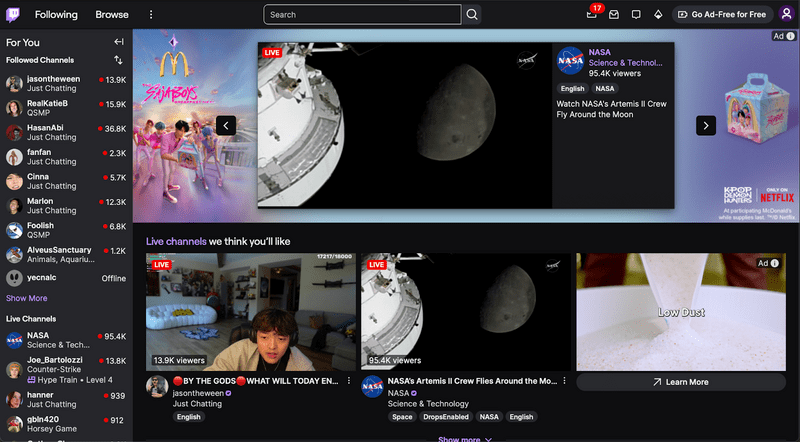The height and width of the screenshot is (442, 800).
Task: Click the top banner Ad info icon
Action: (791, 36)
